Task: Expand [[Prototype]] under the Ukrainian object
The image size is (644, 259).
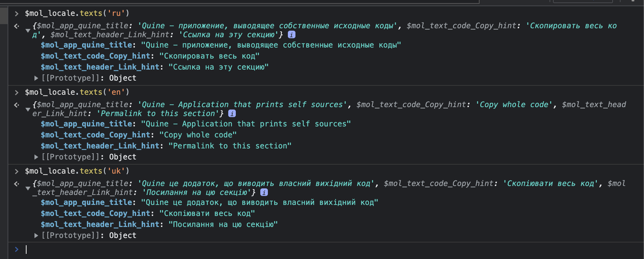Action: tap(36, 236)
